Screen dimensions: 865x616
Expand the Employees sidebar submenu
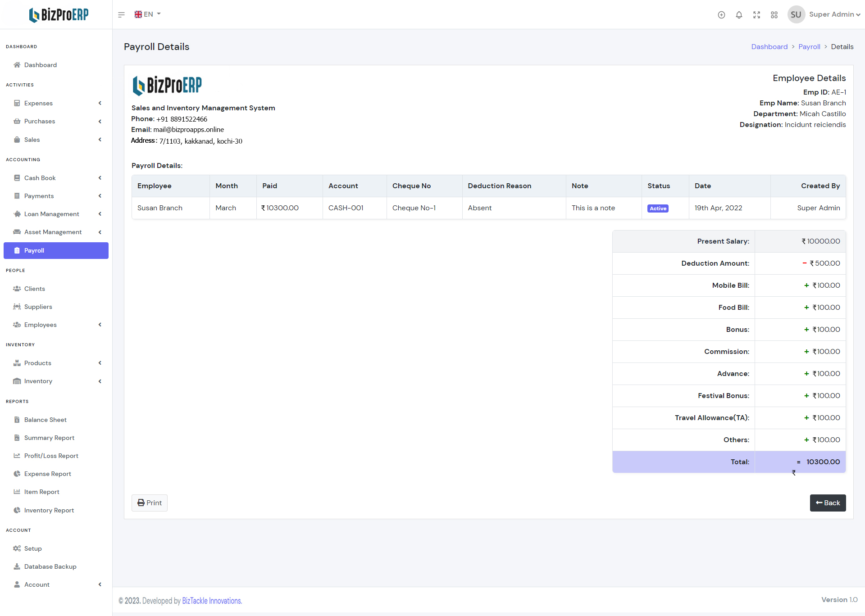pos(56,325)
